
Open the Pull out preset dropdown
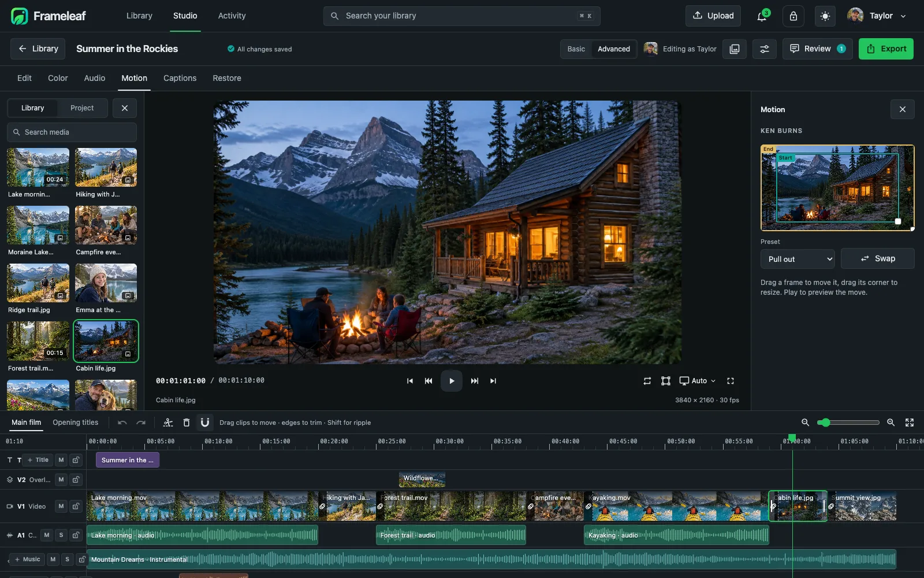point(798,259)
